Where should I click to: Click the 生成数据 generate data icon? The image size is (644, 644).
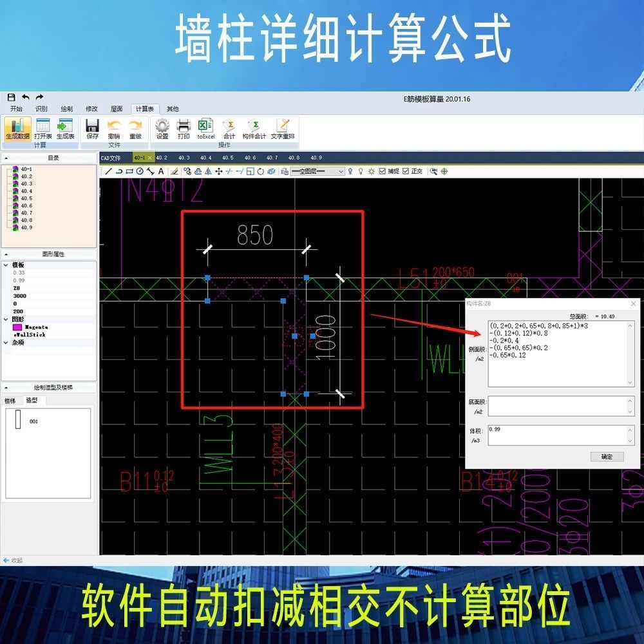17,129
